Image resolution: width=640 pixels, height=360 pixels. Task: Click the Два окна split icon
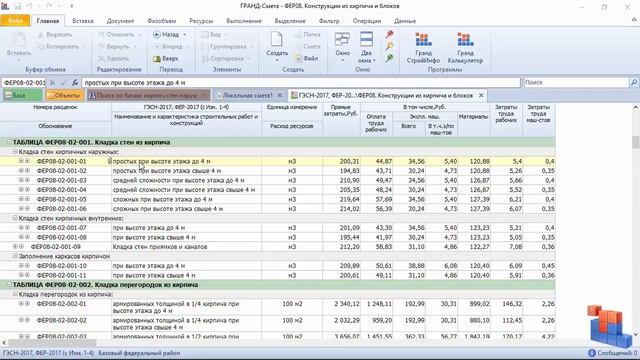366,40
